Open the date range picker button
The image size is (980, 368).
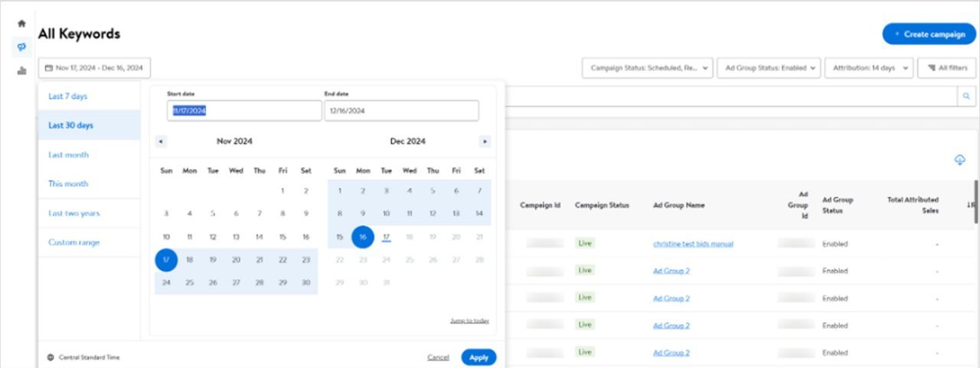pyautogui.click(x=94, y=68)
